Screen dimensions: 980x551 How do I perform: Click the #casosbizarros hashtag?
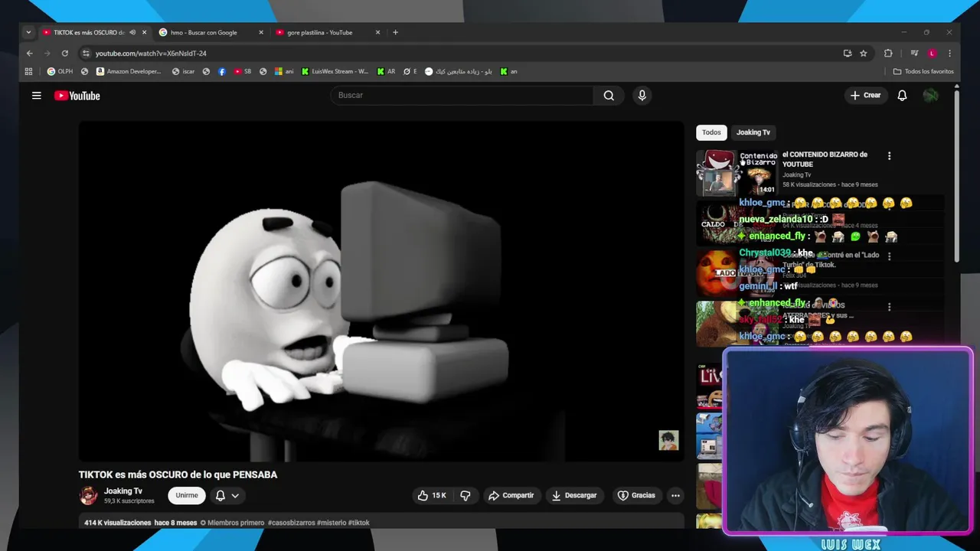pyautogui.click(x=292, y=523)
